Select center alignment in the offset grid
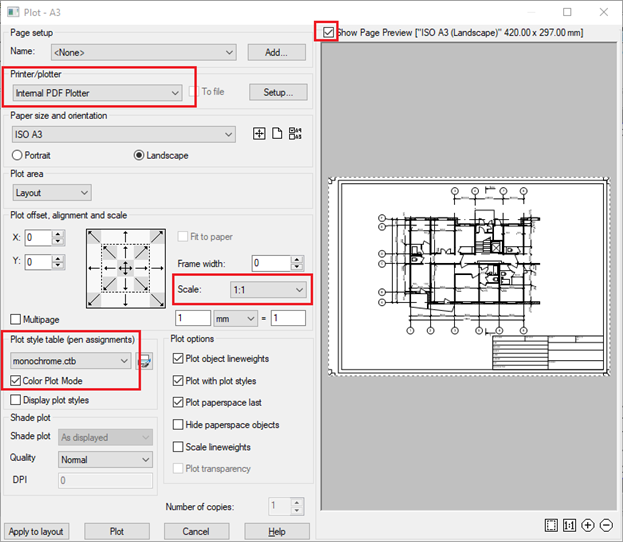 click(126, 269)
